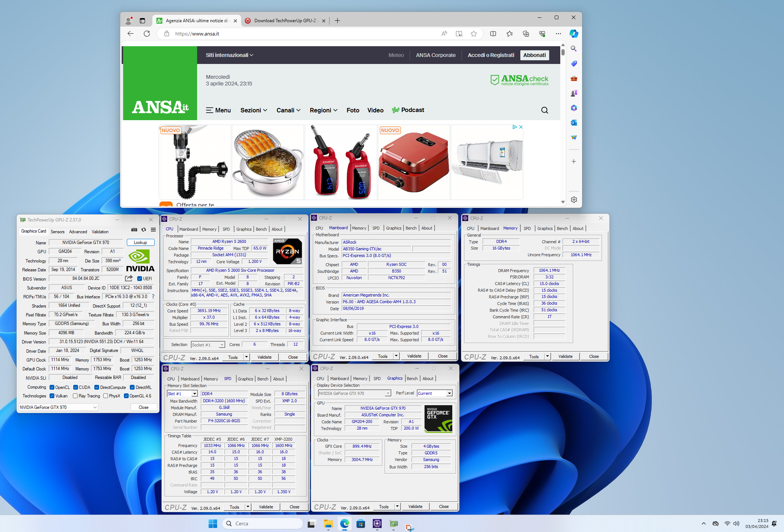The width and height of the screenshot is (784, 532).
Task: Open Edge settings and more ellipsis
Action: click(x=558, y=34)
